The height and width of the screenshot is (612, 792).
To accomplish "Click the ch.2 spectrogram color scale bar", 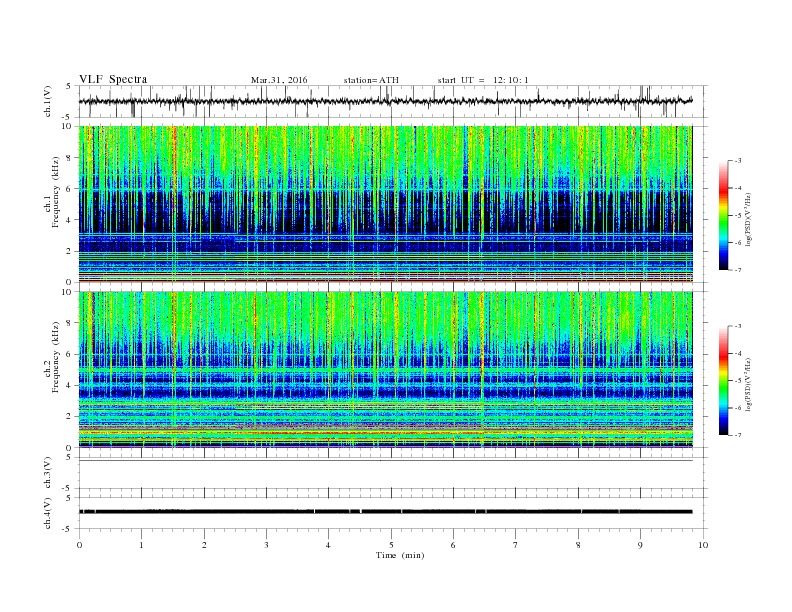I will tap(723, 381).
